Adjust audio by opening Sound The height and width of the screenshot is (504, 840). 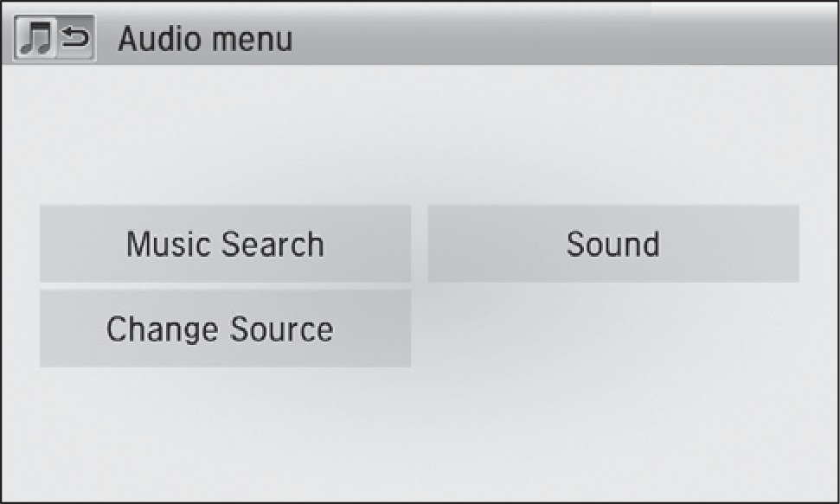[612, 244]
